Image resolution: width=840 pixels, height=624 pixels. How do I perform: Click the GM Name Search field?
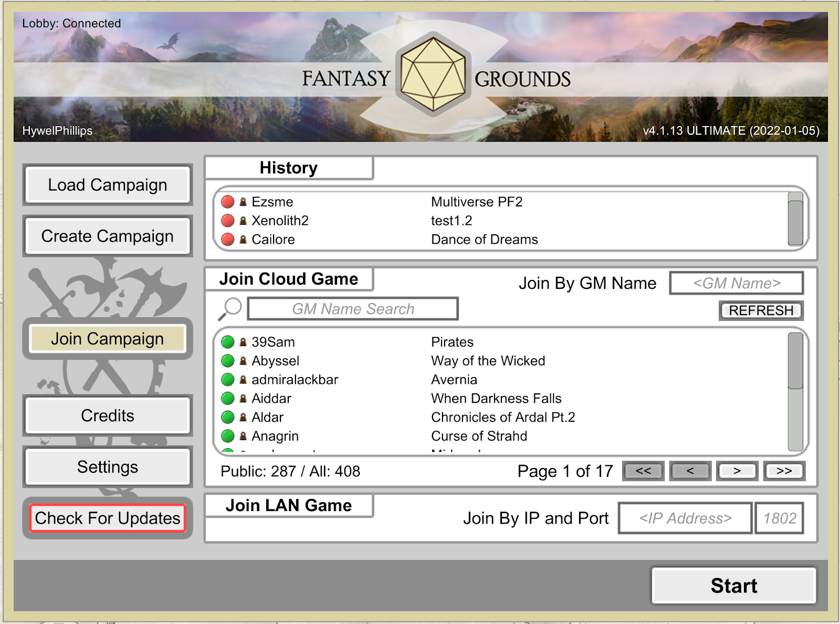(353, 309)
